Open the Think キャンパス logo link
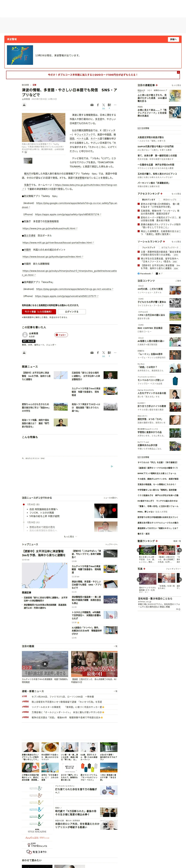Screen dimensions: 186x868 tap(37, 845)
